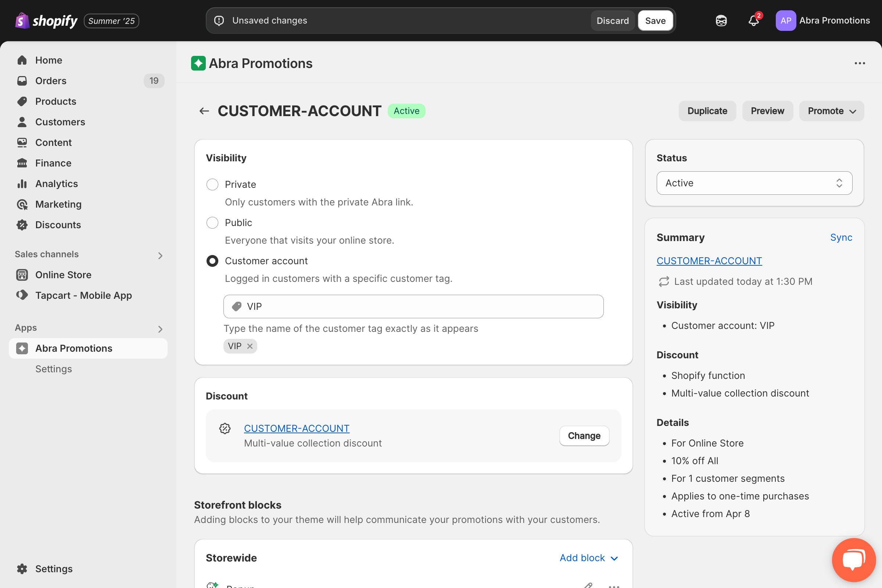Save the unsaved changes
This screenshot has width=882, height=588.
[x=655, y=21]
